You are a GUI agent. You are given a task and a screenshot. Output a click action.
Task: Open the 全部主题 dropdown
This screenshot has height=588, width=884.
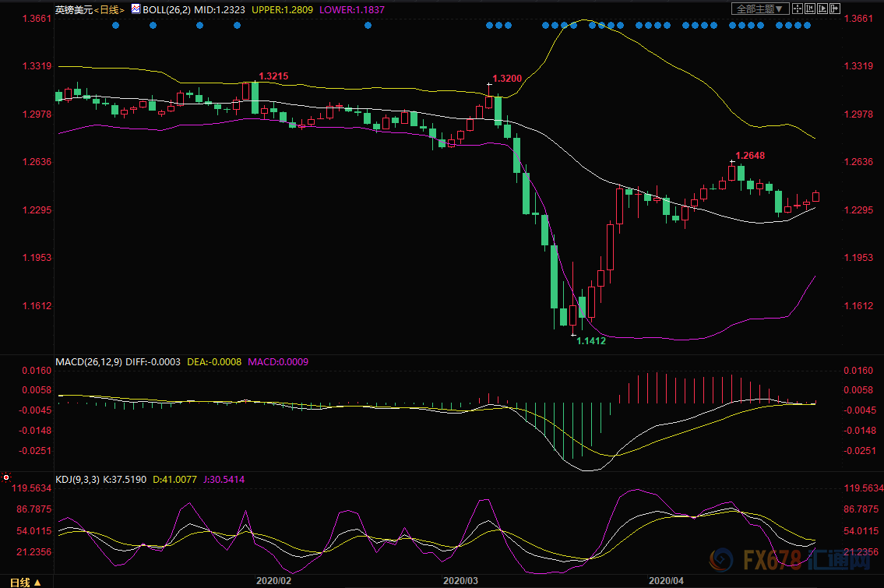pyautogui.click(x=761, y=9)
